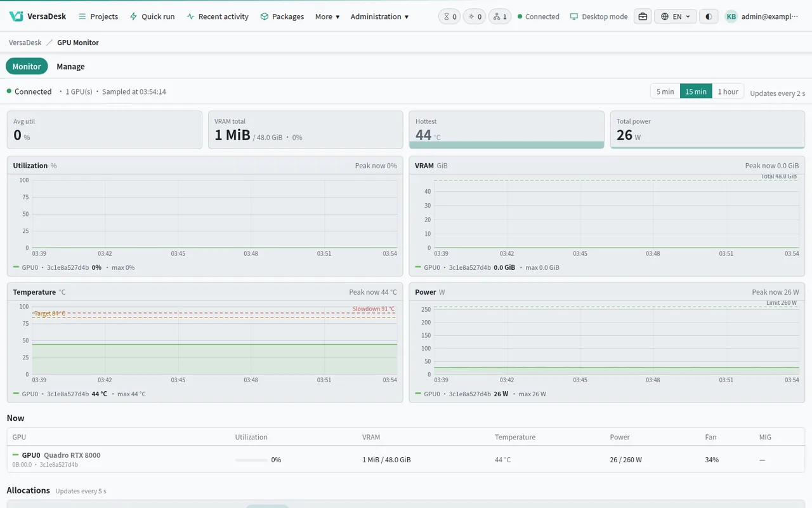This screenshot has height=508, width=812.
Task: Click the Desktop mode button
Action: point(599,17)
